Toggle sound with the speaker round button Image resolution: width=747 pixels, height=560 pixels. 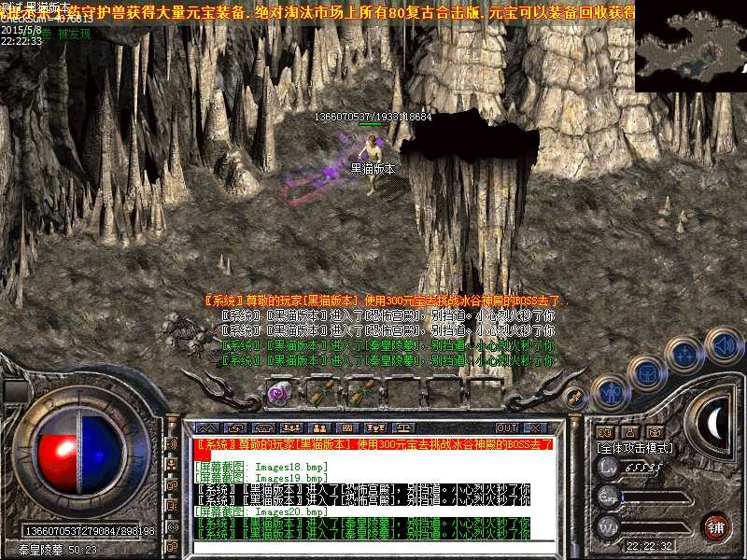point(723,345)
